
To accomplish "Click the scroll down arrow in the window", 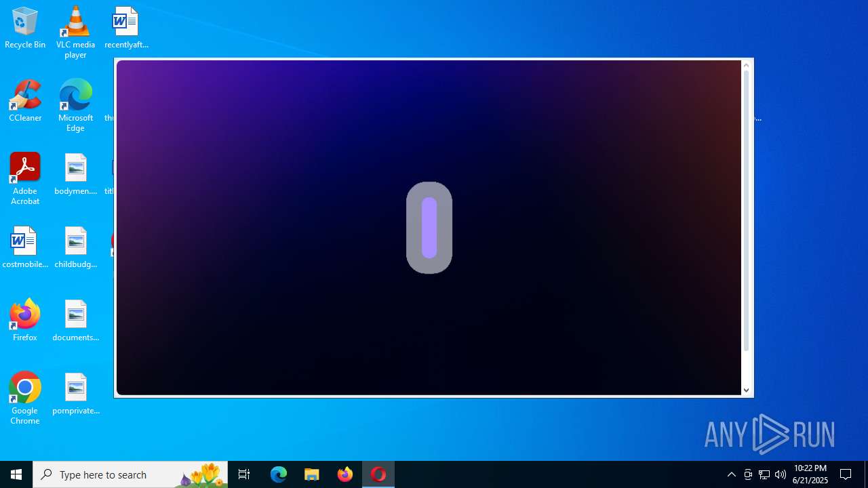I will [746, 390].
